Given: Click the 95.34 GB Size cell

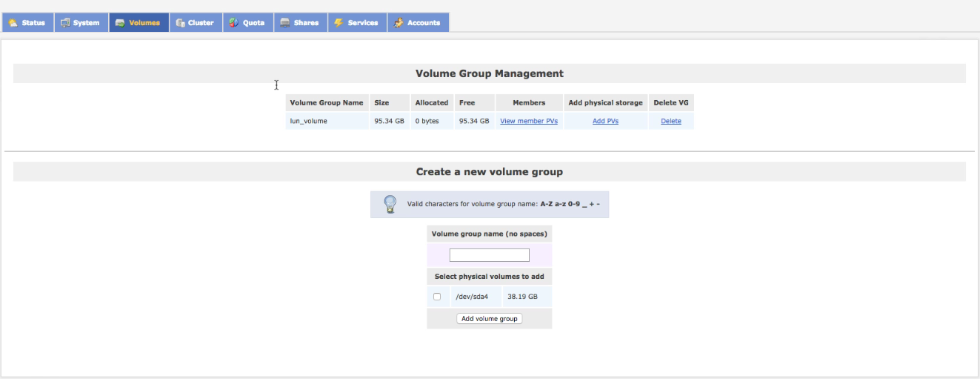Looking at the screenshot, I should click(x=390, y=121).
